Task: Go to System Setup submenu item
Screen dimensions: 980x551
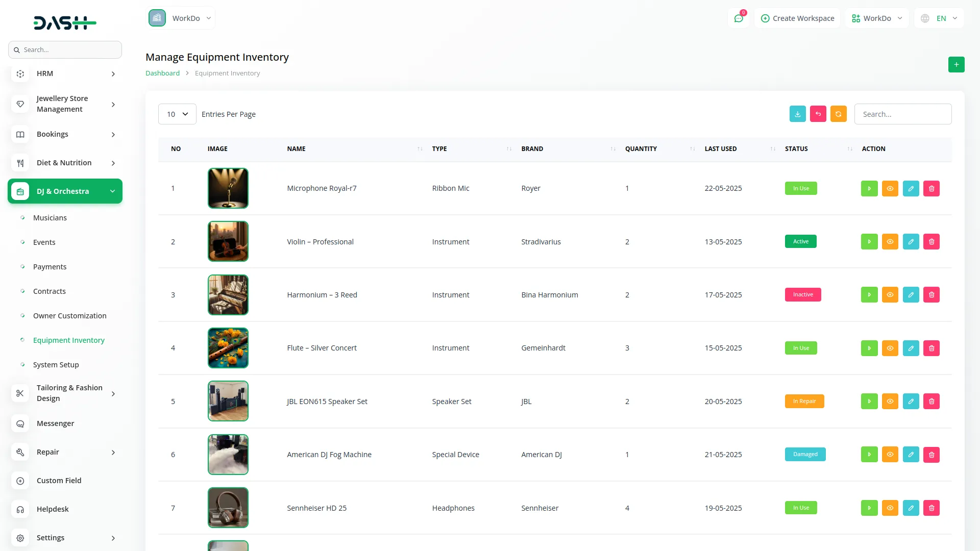Action: [56, 365]
